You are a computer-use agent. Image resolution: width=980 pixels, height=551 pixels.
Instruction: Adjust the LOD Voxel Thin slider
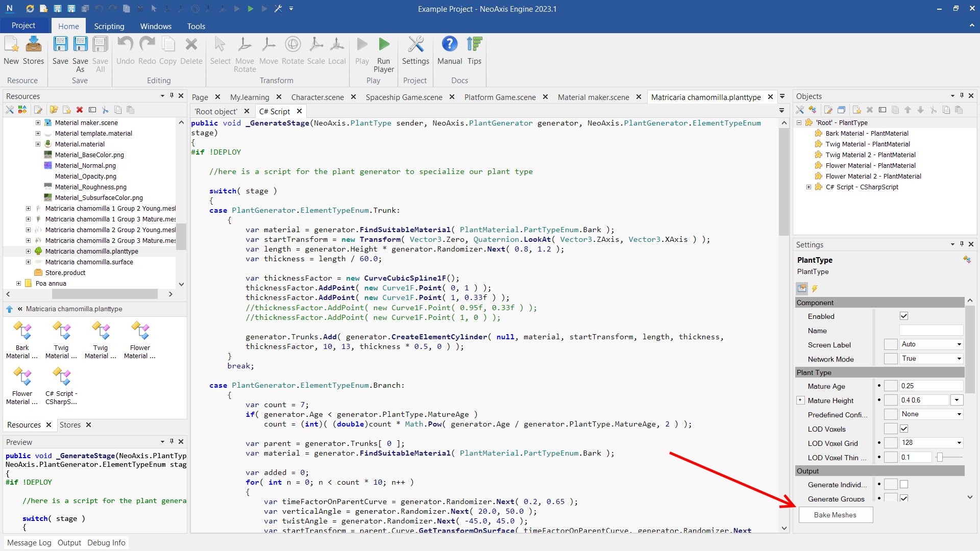click(x=940, y=458)
